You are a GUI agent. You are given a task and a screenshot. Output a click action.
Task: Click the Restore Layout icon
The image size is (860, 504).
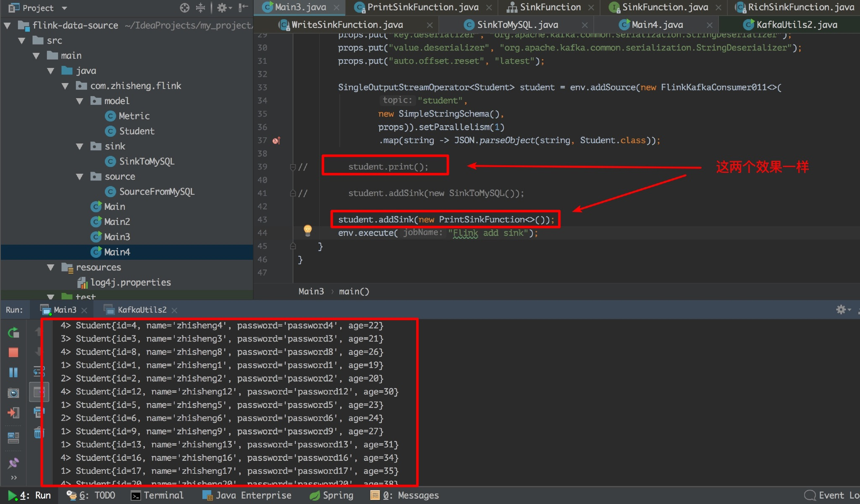(13, 438)
